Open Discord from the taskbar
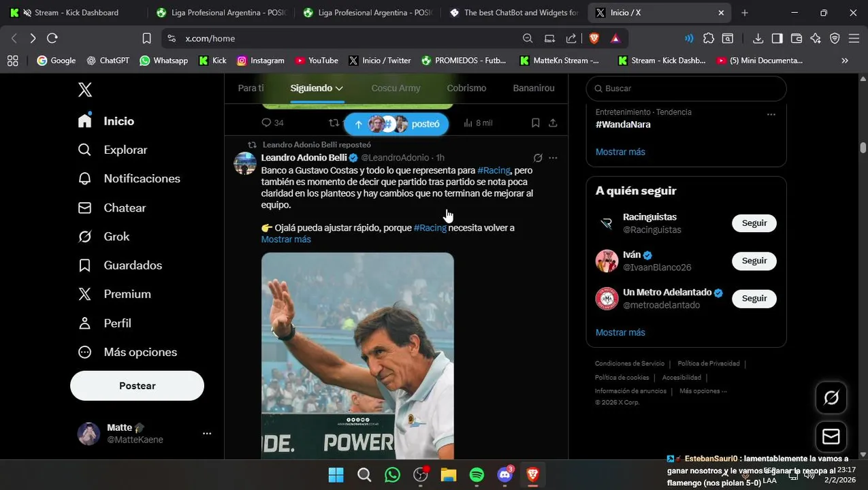Screen dimensions: 868x490 [505, 475]
